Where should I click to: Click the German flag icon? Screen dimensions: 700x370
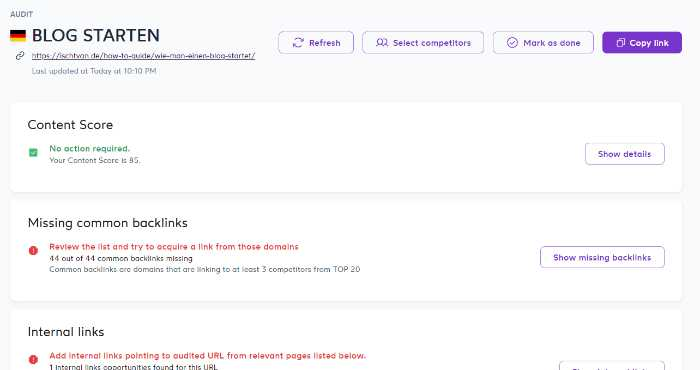point(18,36)
